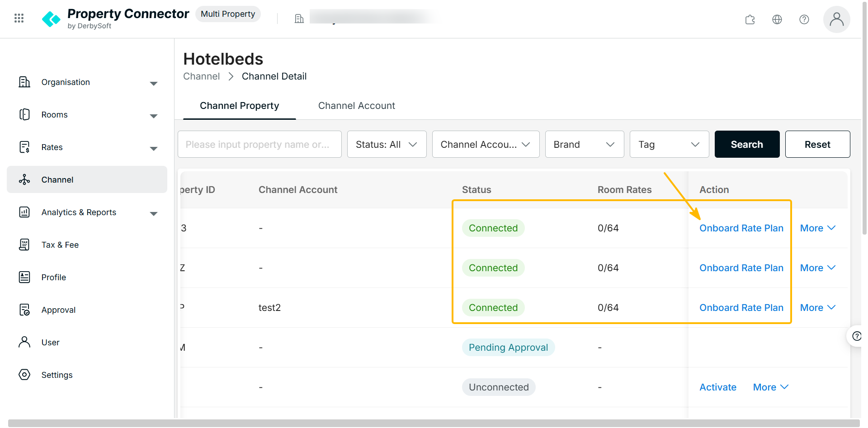This screenshot has width=868, height=428.
Task: Click the Rooms door icon in sidebar
Action: pos(24,114)
